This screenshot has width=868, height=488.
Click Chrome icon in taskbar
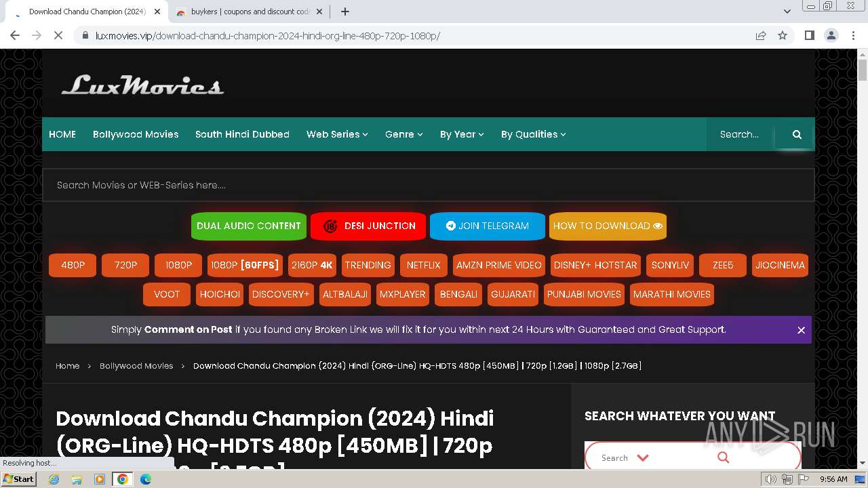point(123,479)
